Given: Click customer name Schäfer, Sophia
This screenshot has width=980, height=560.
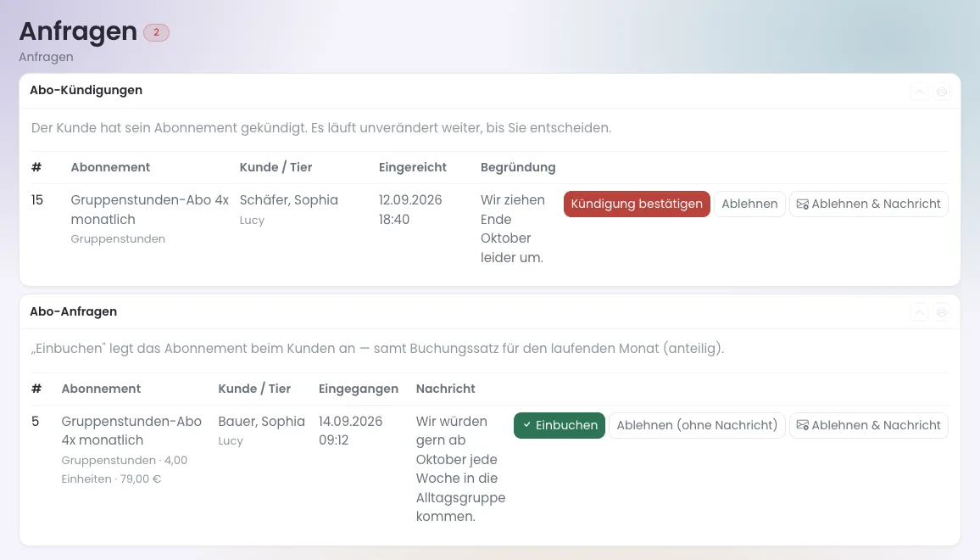Looking at the screenshot, I should (x=289, y=200).
